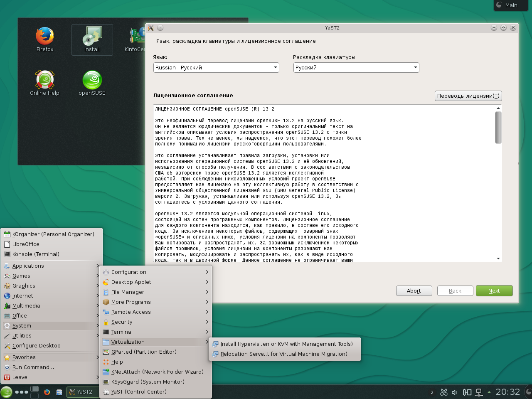Open the green openSUSE application launcher
Screen dimensions: 532x399
coord(6,392)
